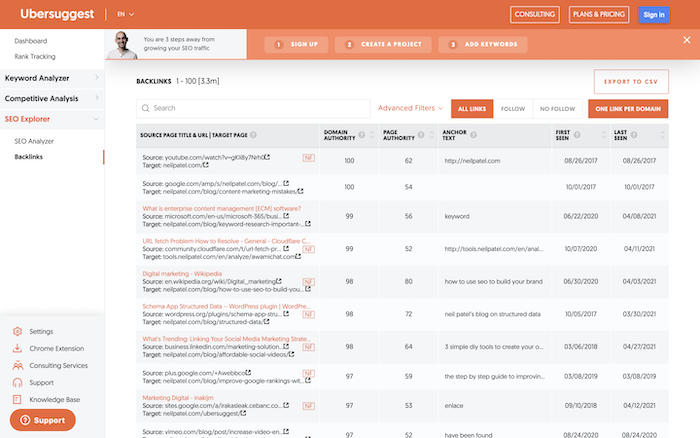The width and height of the screenshot is (700, 438).
Task: Collapse the SEO Explorer section
Action: point(52,119)
